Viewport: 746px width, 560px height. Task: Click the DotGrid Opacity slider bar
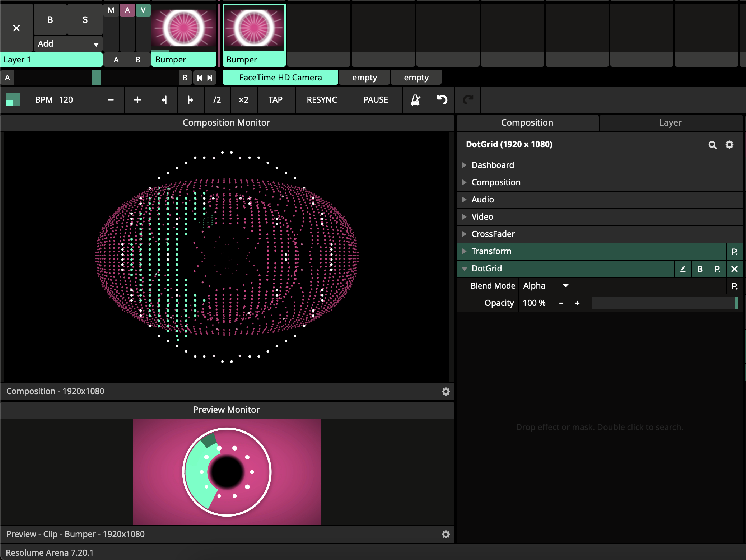(664, 303)
